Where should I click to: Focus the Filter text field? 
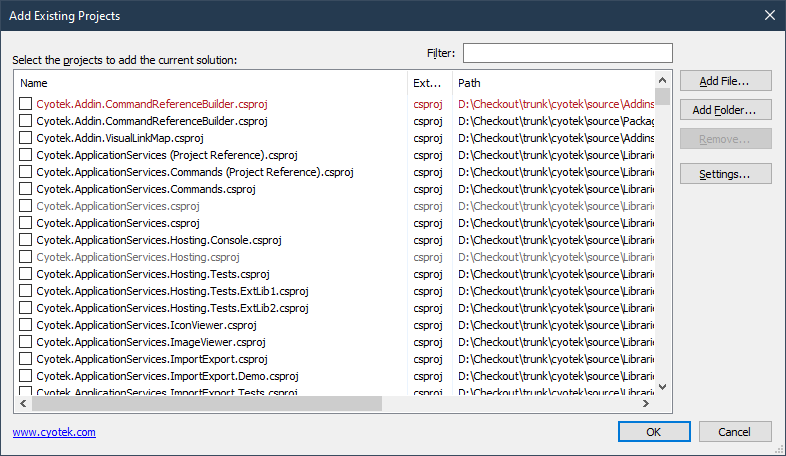coord(567,53)
